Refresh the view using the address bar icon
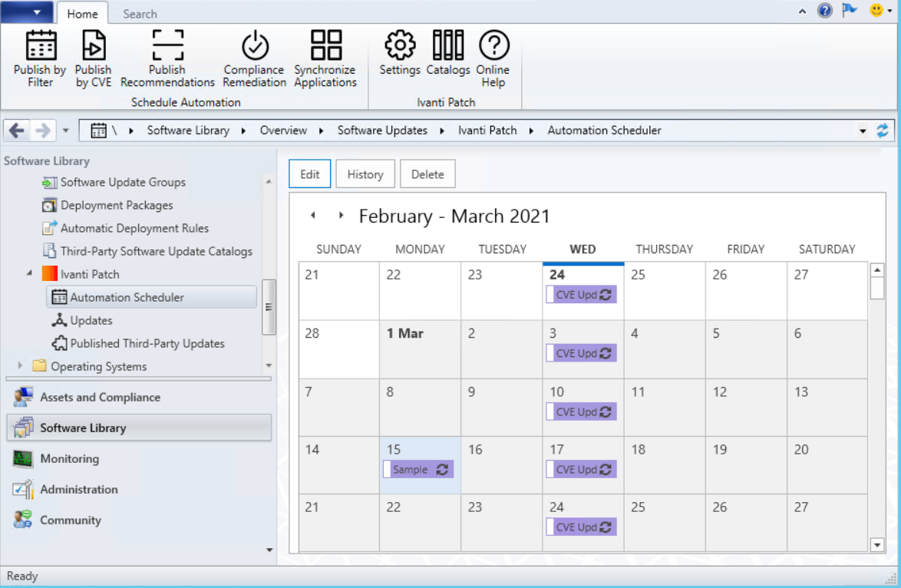901x588 pixels. (x=883, y=130)
